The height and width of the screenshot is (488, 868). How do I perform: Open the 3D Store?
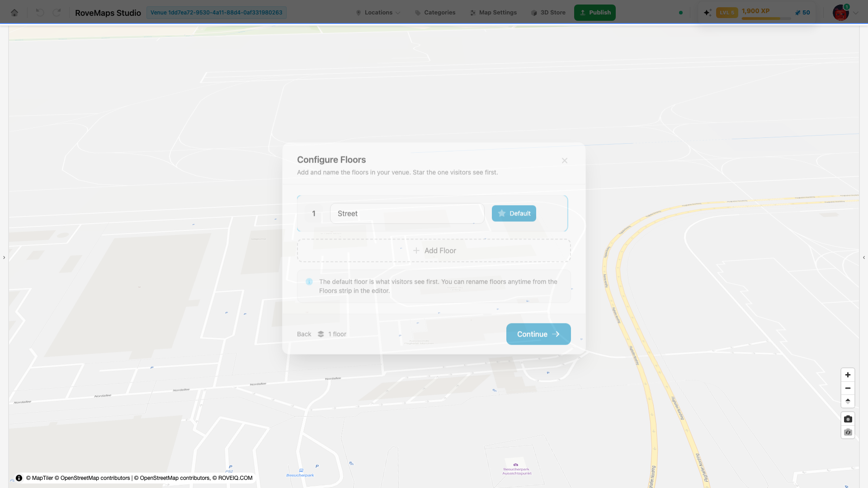coord(548,13)
